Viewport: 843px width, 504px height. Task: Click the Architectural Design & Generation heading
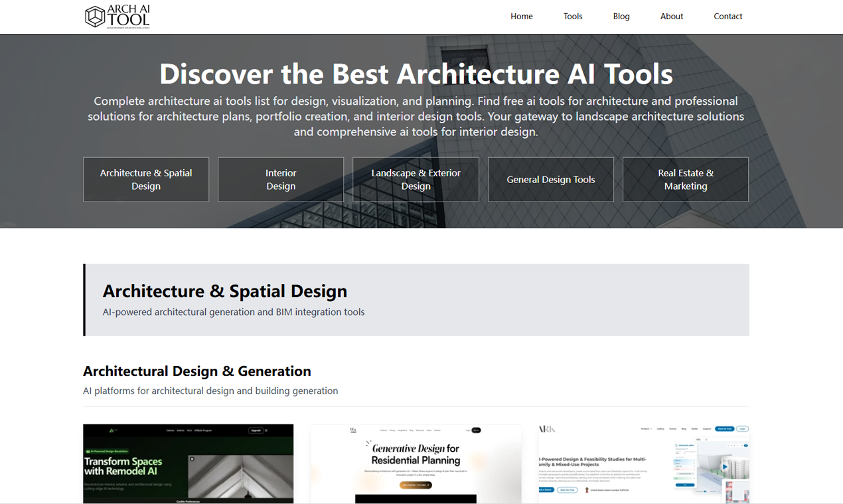point(196,371)
